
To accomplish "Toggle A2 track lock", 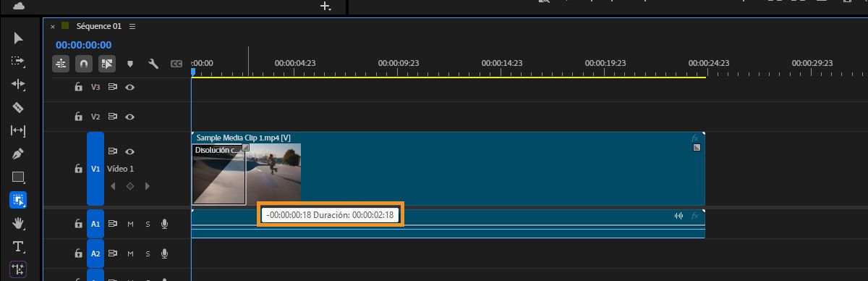I will [78, 253].
